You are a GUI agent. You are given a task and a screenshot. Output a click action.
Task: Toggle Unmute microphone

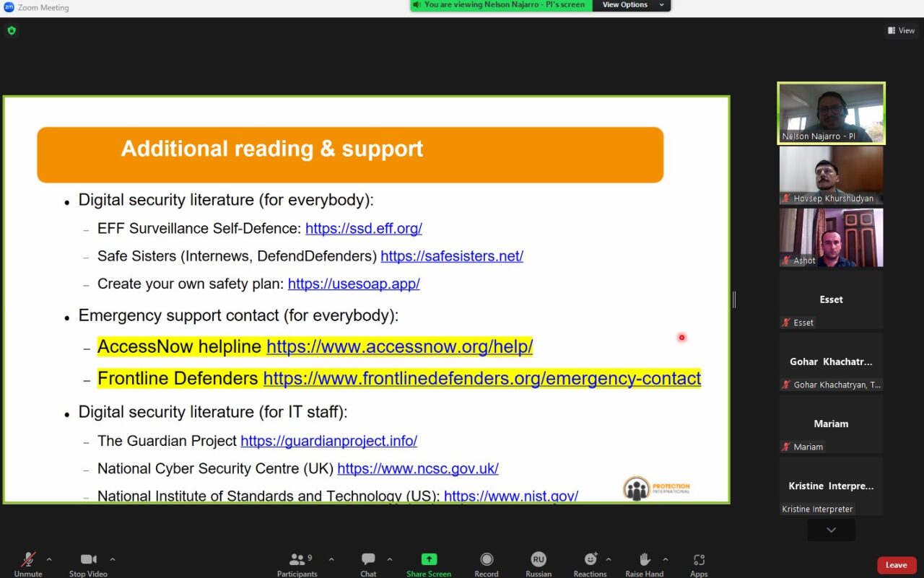click(28, 560)
